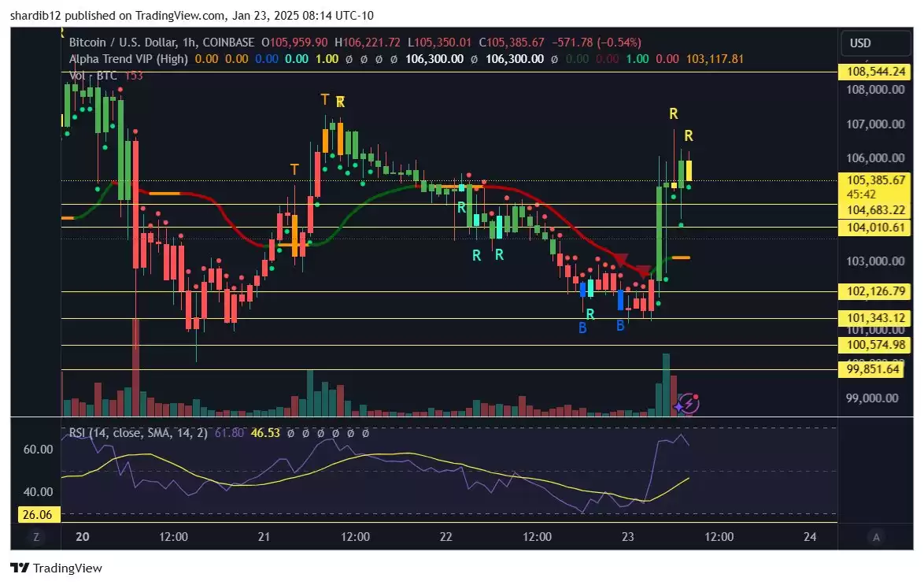The width and height of the screenshot is (924, 585).
Task: Click the change value −571.78 (−0.54%)
Action: (597, 43)
